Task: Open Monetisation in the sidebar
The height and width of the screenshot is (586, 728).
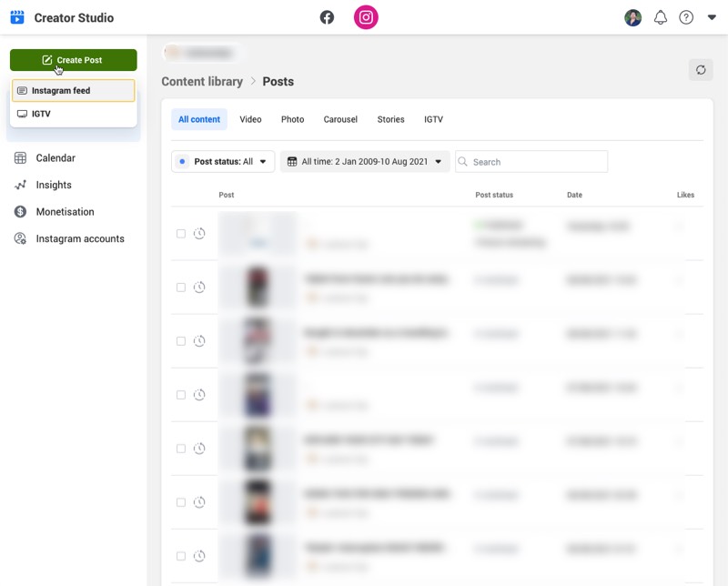Action: click(65, 212)
